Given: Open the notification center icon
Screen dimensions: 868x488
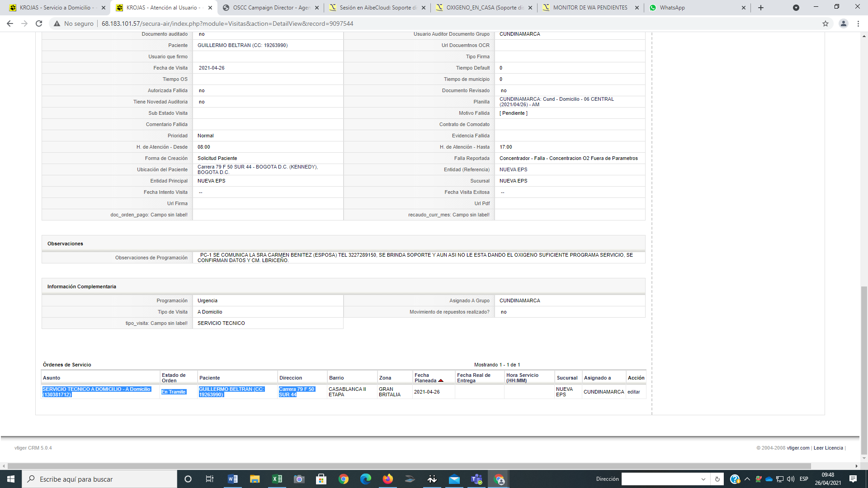Looking at the screenshot, I should pyautogui.click(x=853, y=479).
